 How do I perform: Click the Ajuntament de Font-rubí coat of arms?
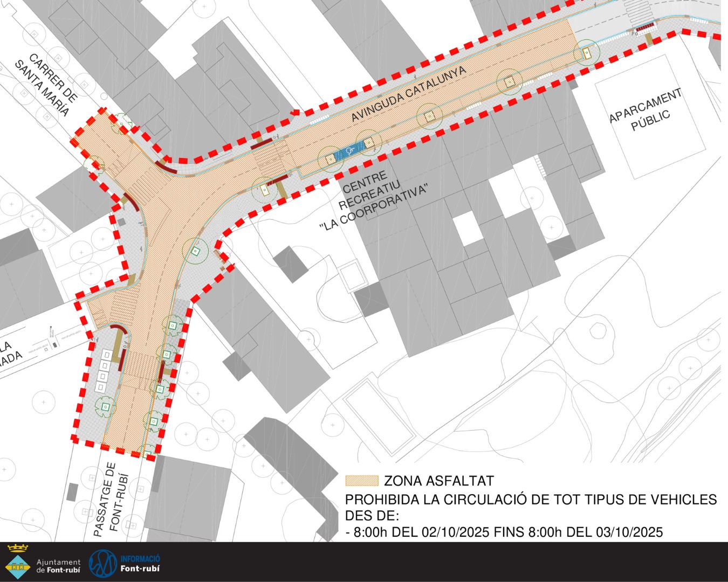(17, 562)
